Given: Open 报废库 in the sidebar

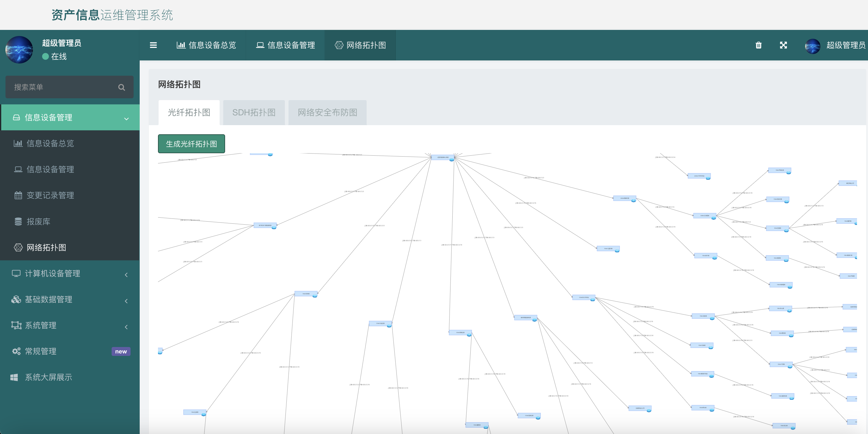Looking at the screenshot, I should 70,222.
